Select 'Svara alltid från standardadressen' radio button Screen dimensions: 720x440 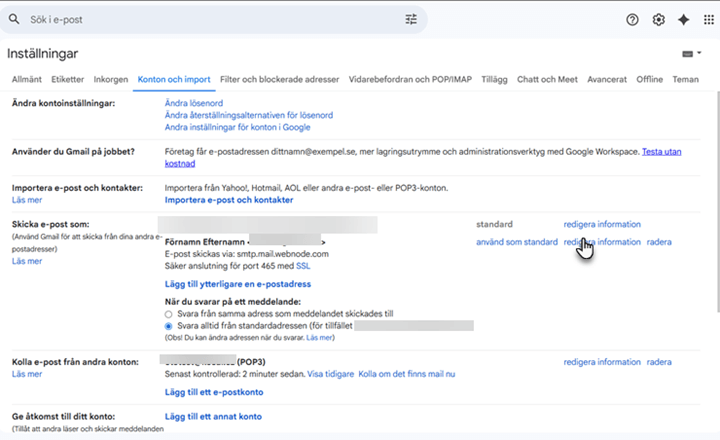tap(169, 326)
